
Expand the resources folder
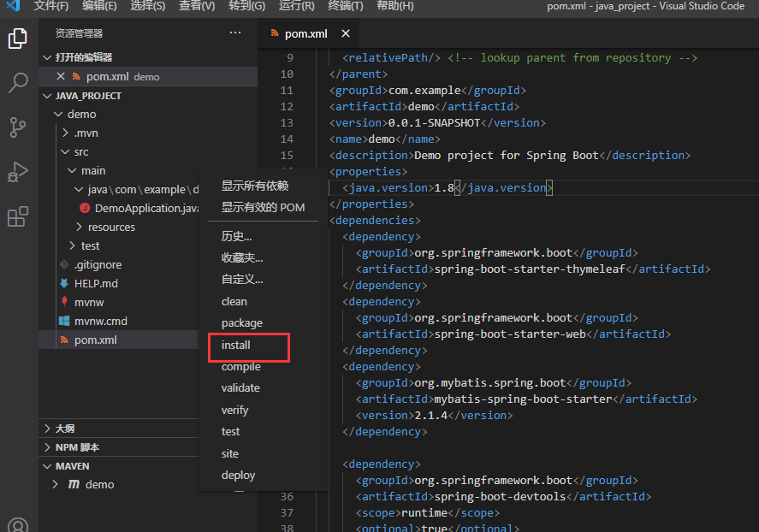[x=79, y=227]
